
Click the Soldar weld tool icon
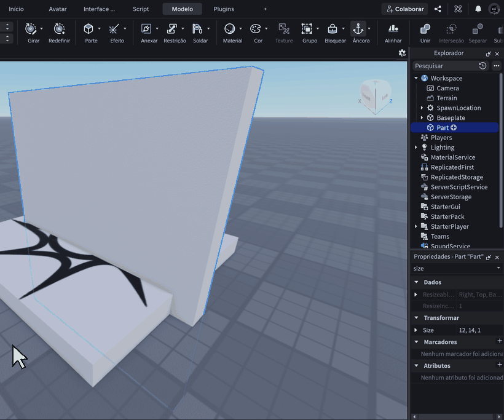pos(197,30)
